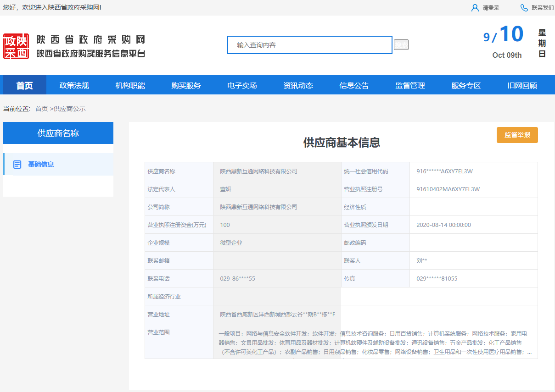555x392 pixels.
Task: Type in the 输入查询内容 search field
Action: 310,45
